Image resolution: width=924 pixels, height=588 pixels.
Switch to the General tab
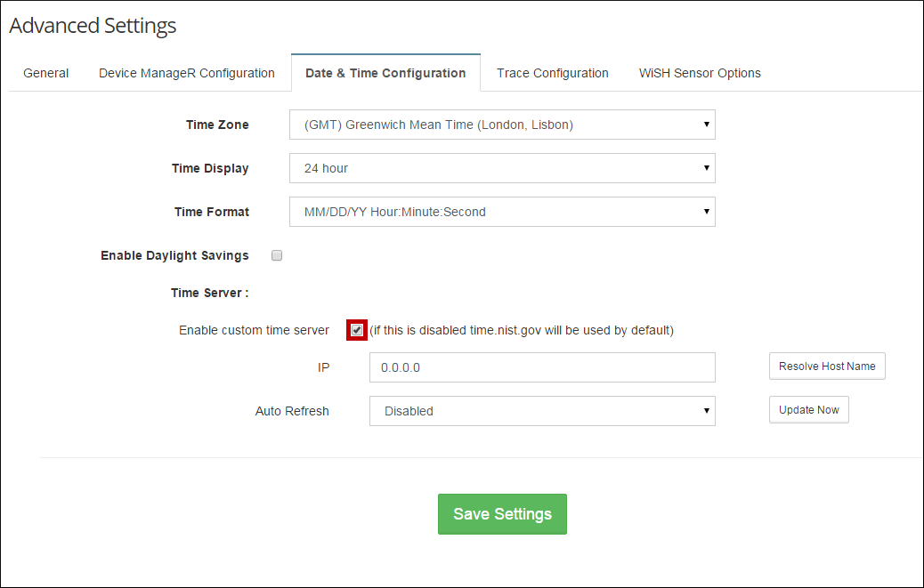(x=45, y=73)
